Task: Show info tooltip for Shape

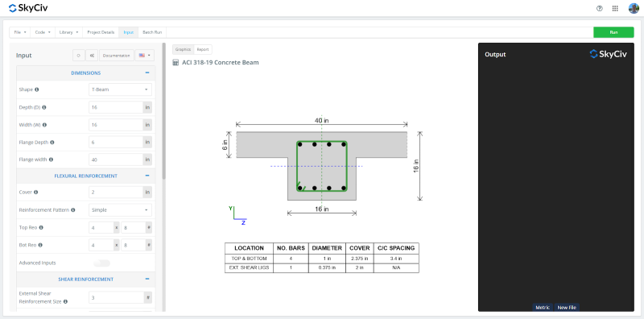Action: coord(36,89)
